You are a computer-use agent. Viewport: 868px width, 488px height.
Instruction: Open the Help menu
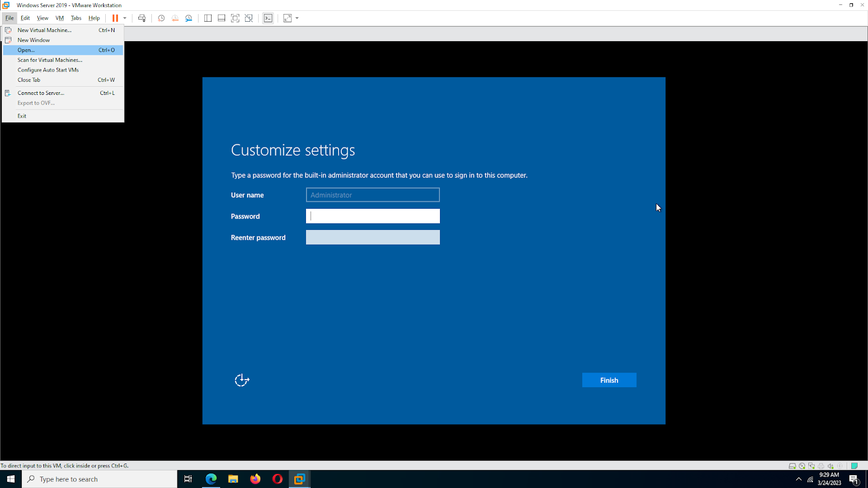[94, 18]
